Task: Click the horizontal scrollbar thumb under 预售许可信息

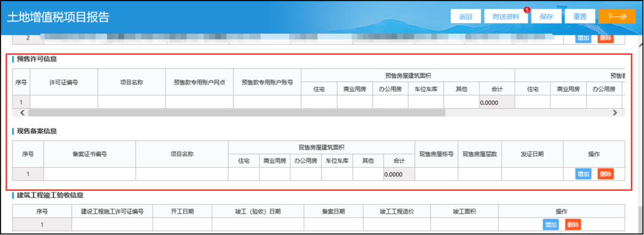Action: click(237, 112)
